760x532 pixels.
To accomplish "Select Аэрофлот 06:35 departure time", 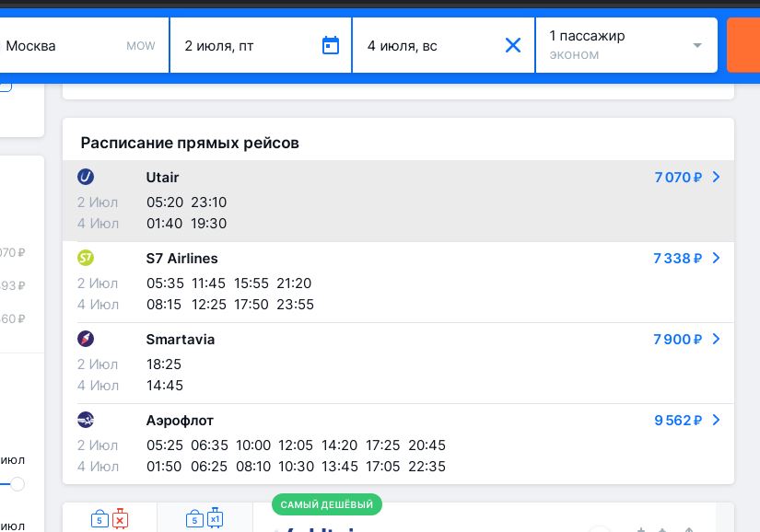I will click(x=209, y=445).
